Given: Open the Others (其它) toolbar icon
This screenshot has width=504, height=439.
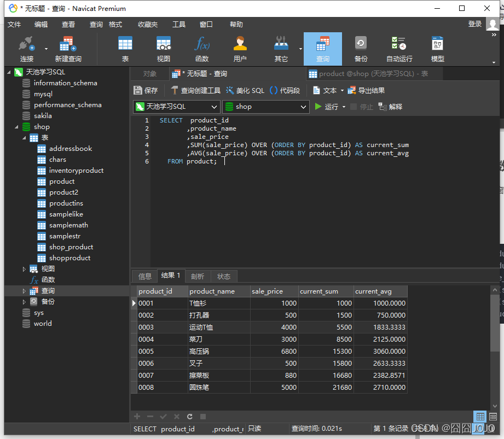Looking at the screenshot, I should 281,49.
